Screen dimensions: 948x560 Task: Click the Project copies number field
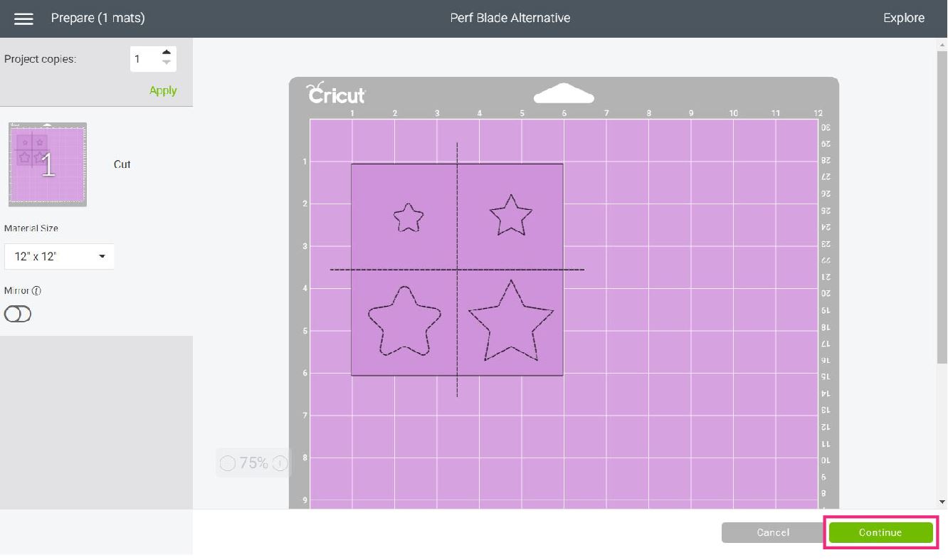click(x=143, y=59)
